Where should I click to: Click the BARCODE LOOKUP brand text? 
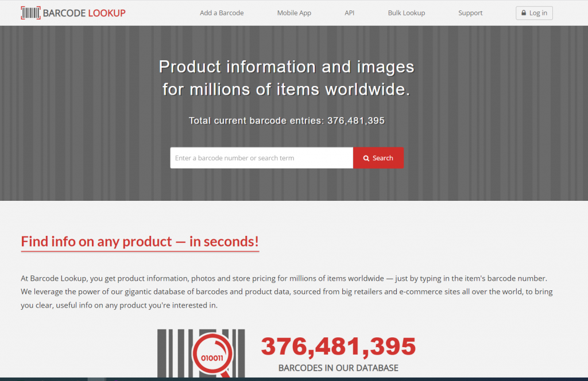click(x=84, y=13)
